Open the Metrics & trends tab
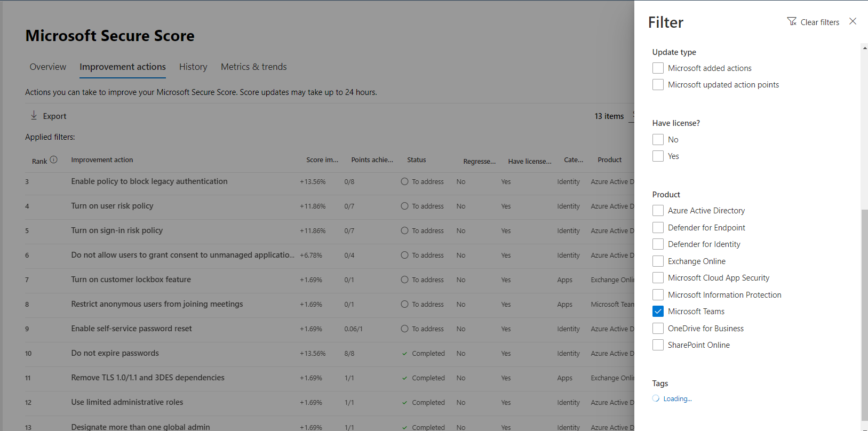Screen dimensions: 868x431 (x=254, y=67)
